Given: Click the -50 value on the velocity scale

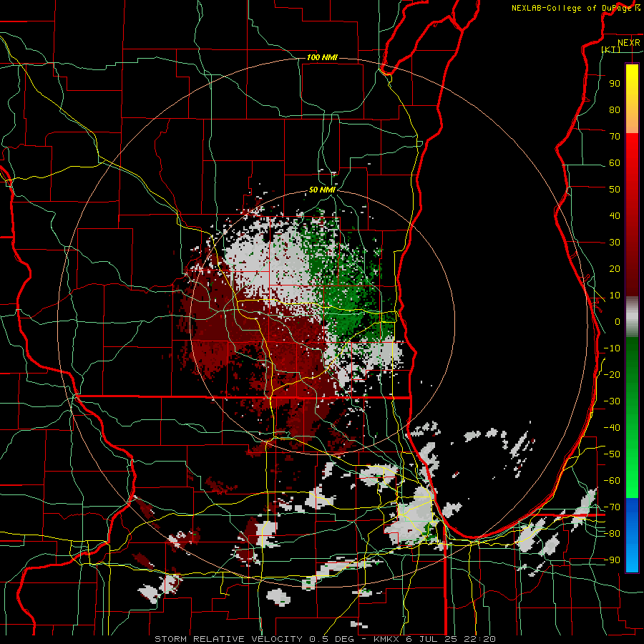Looking at the screenshot, I should click(x=612, y=454).
